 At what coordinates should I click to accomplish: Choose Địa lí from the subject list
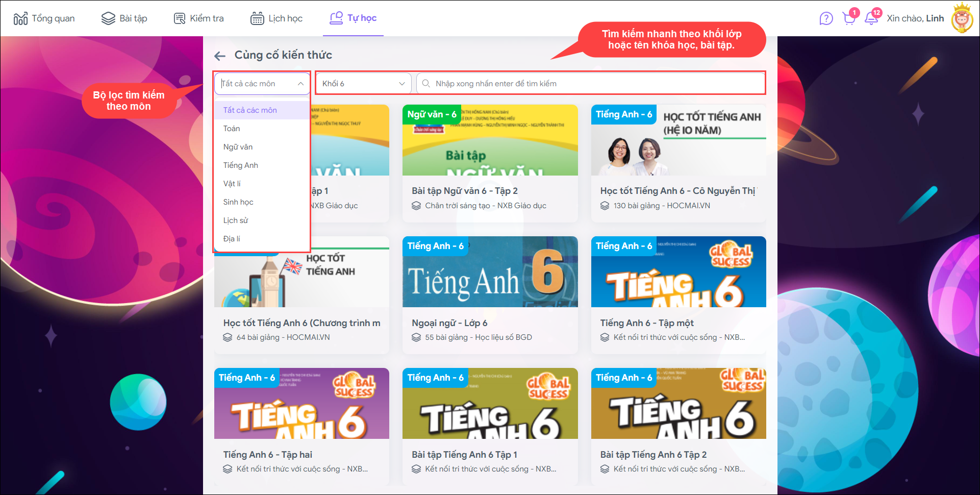[262, 239]
